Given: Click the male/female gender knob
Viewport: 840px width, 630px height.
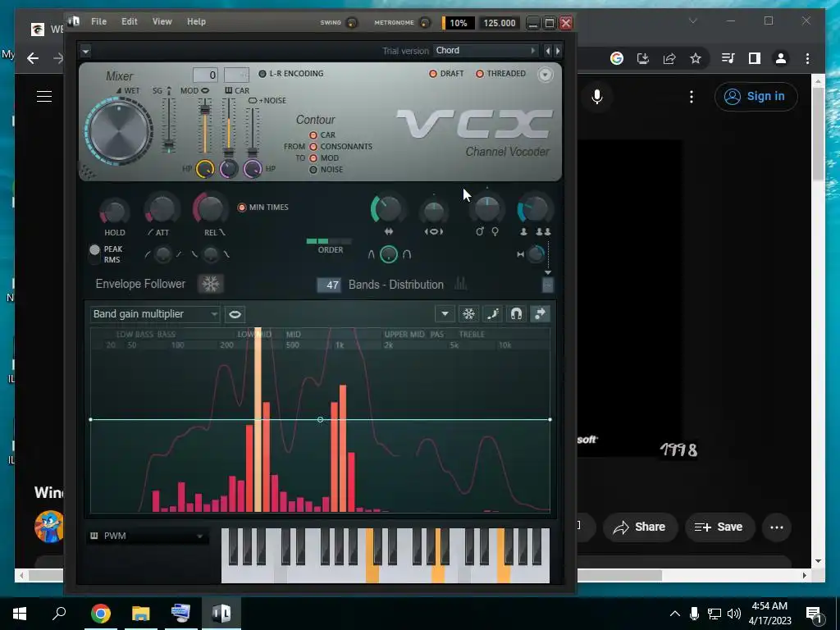Looking at the screenshot, I should (x=487, y=209).
